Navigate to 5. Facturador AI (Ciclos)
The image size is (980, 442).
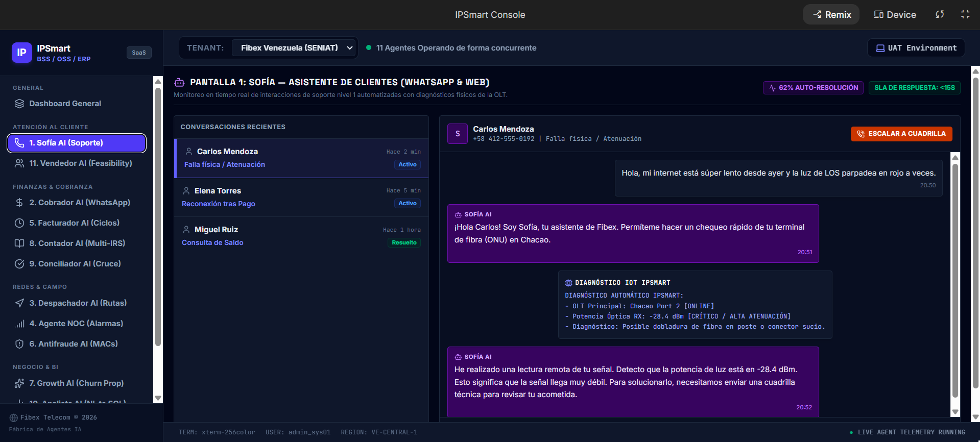[77, 223]
